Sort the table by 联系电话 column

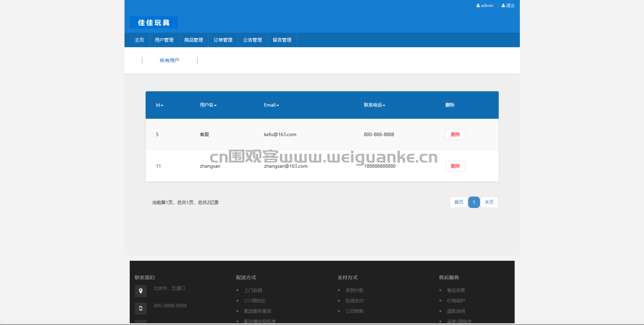click(375, 105)
